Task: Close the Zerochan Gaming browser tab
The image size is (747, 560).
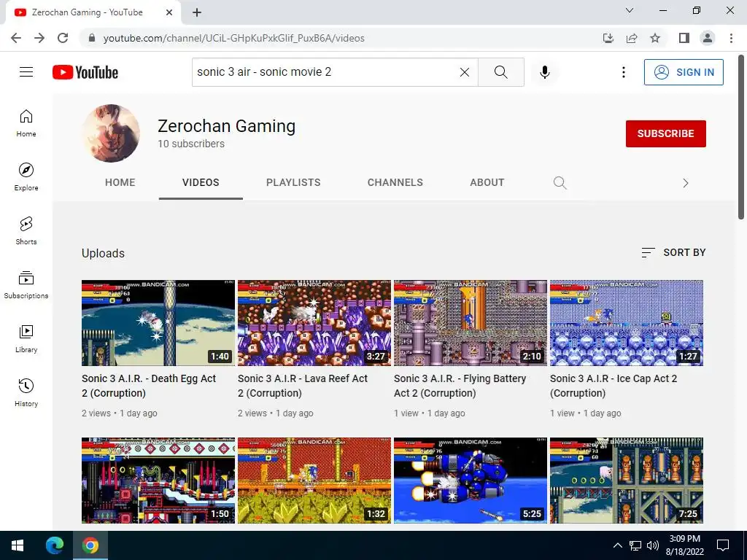Action: [169, 12]
